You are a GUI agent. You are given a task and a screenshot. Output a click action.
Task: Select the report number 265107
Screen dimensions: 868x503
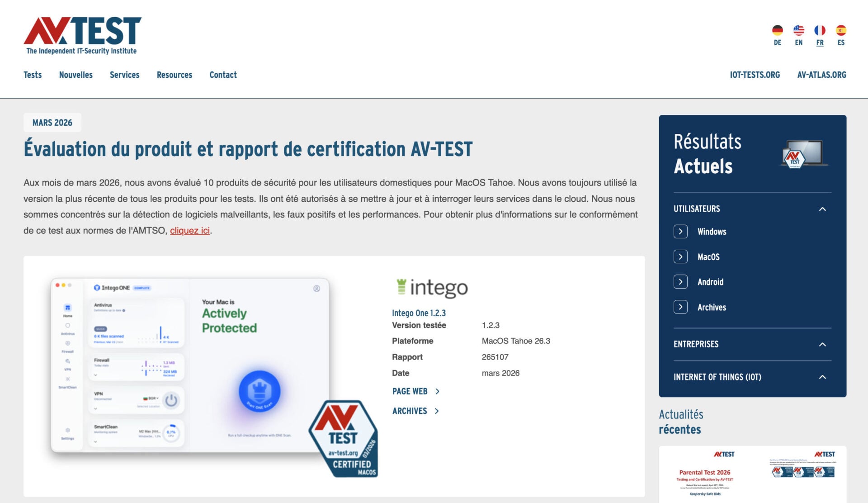click(495, 357)
